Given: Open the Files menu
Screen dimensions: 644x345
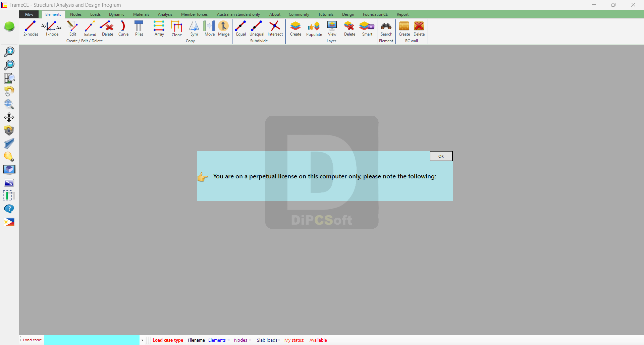Looking at the screenshot, I should [29, 14].
